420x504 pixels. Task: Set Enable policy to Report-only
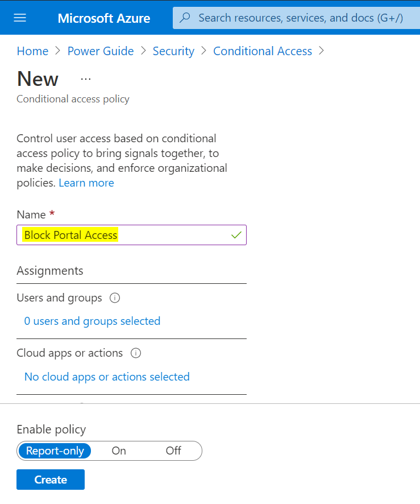click(55, 451)
